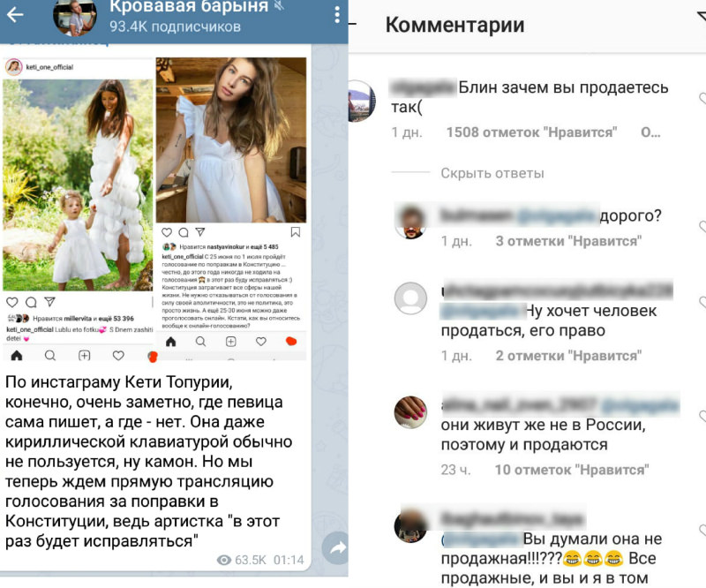Screen dimensions: 706x588
Task: Open the 1508 отметок "Нравится" likes list
Action: click(532, 132)
